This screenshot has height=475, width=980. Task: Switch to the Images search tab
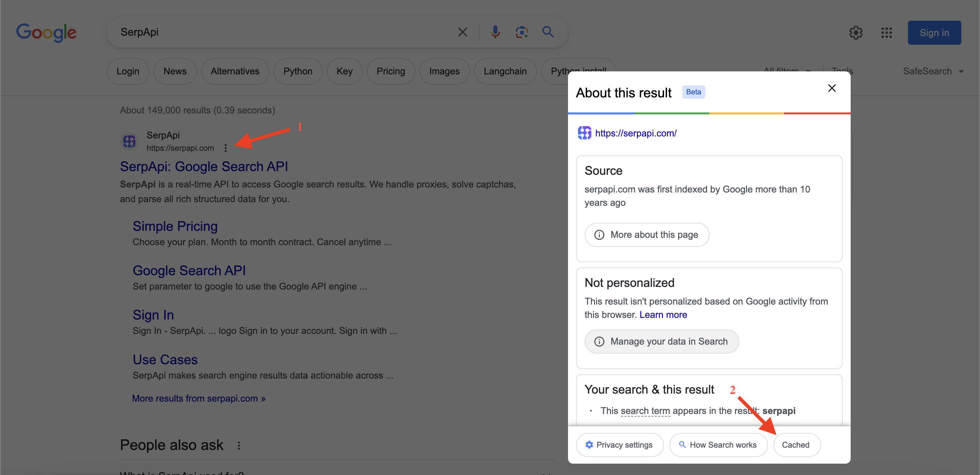pos(444,71)
